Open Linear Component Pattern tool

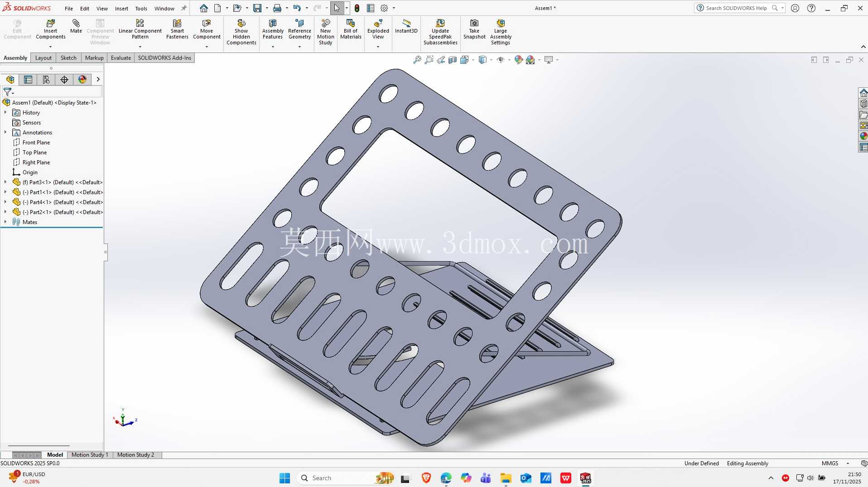140,29
